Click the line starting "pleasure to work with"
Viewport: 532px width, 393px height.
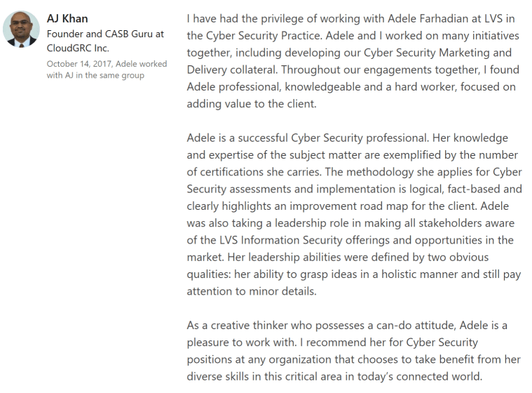(332, 342)
